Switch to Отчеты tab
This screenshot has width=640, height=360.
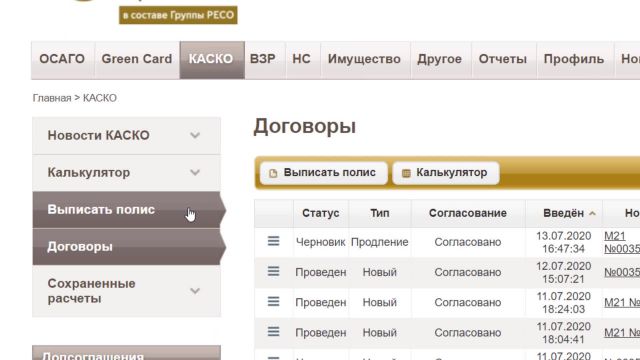pos(503,60)
